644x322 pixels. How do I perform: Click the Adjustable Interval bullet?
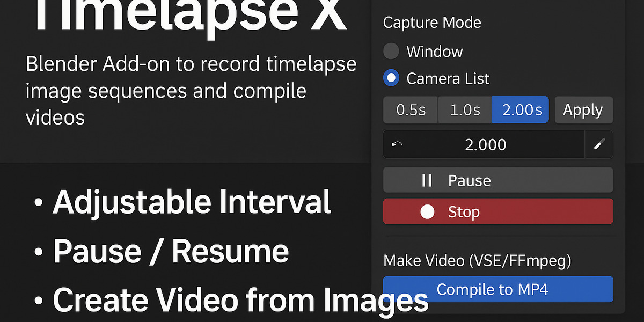click(x=182, y=202)
